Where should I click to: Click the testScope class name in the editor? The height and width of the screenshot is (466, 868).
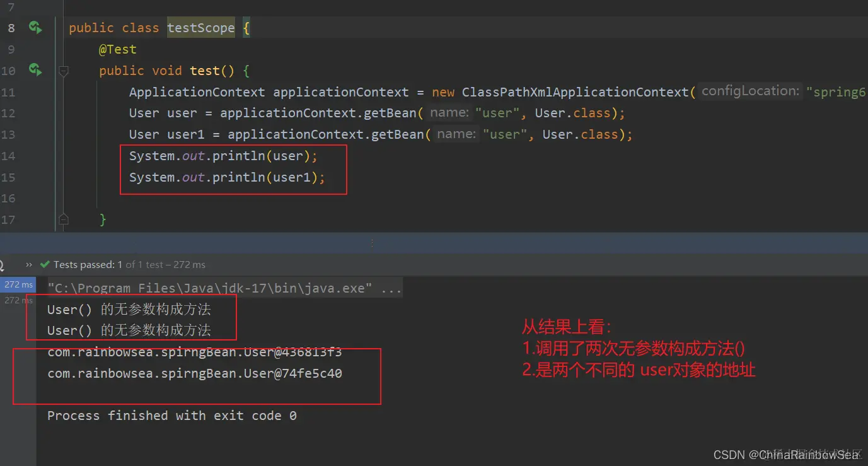(201, 28)
